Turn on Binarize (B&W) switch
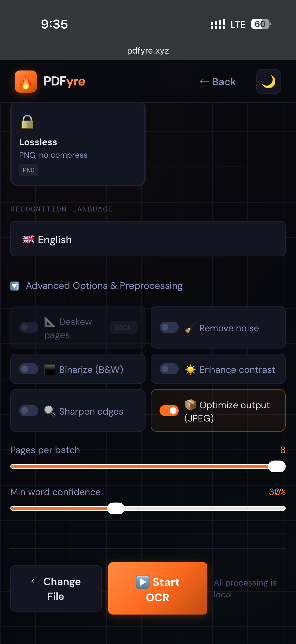 29,369
